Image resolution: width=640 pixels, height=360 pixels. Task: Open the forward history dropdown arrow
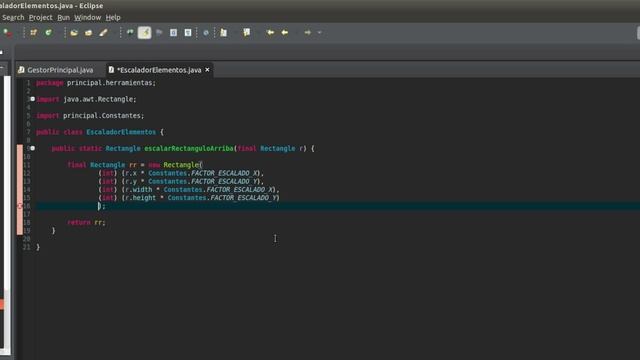point(320,33)
